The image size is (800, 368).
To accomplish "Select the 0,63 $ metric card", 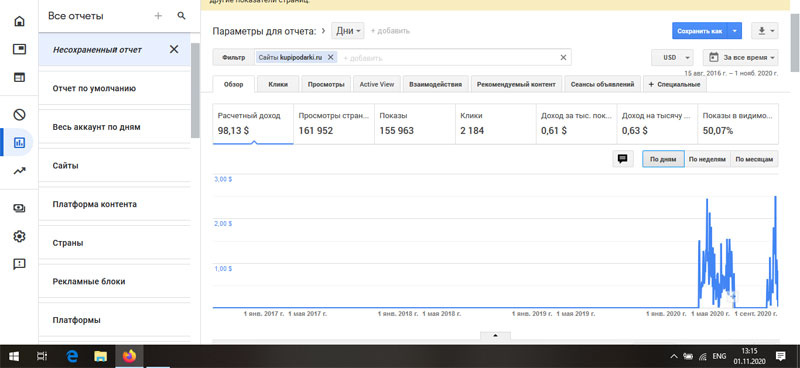I will (657, 124).
